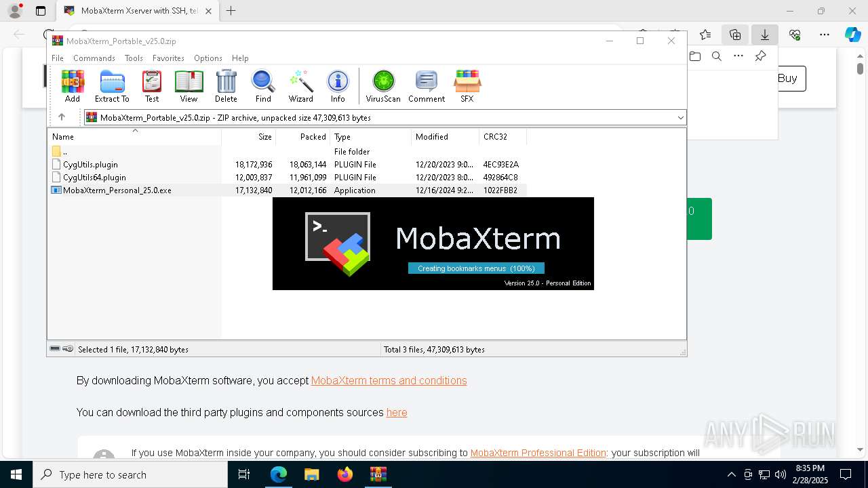Open the Commands menu
This screenshot has height=488, width=868.
tap(94, 58)
